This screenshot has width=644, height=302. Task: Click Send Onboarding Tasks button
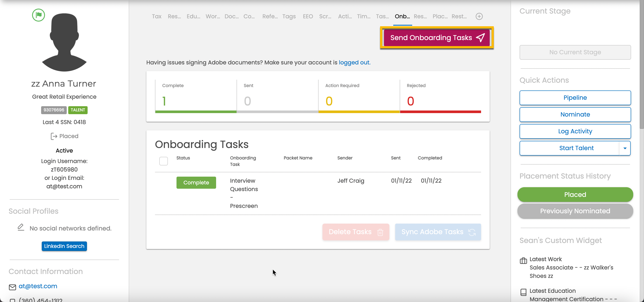437,37
